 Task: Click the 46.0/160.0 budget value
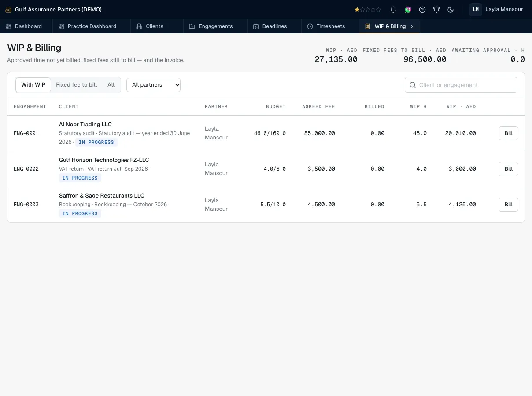[270, 133]
